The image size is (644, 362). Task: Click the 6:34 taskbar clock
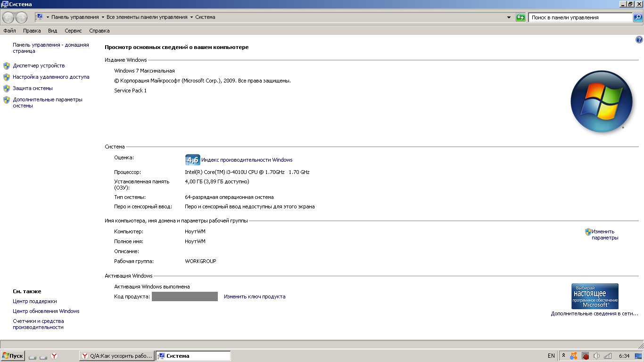(624, 356)
